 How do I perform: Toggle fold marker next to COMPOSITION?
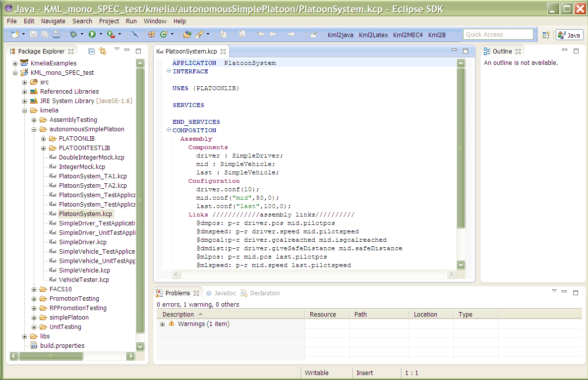pyautogui.click(x=169, y=130)
